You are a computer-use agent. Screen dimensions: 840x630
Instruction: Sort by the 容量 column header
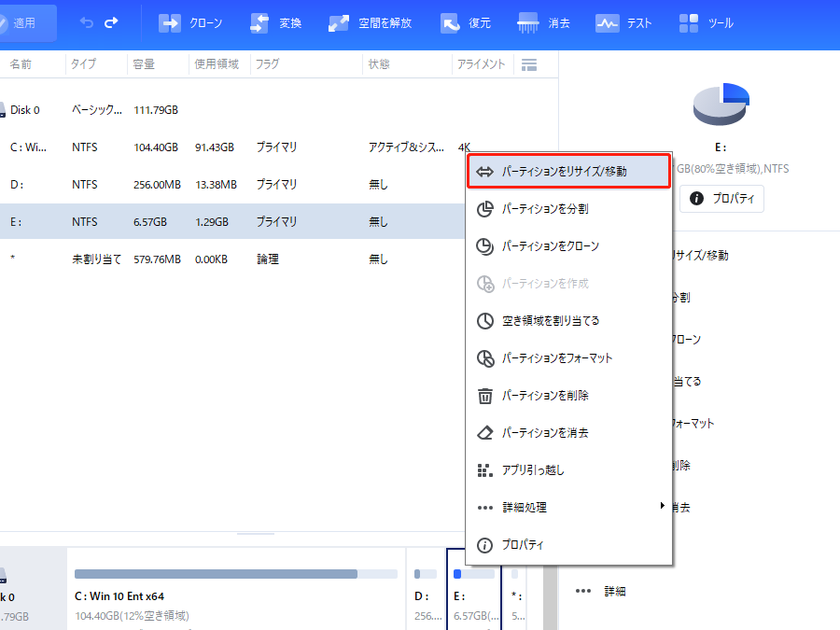145,64
